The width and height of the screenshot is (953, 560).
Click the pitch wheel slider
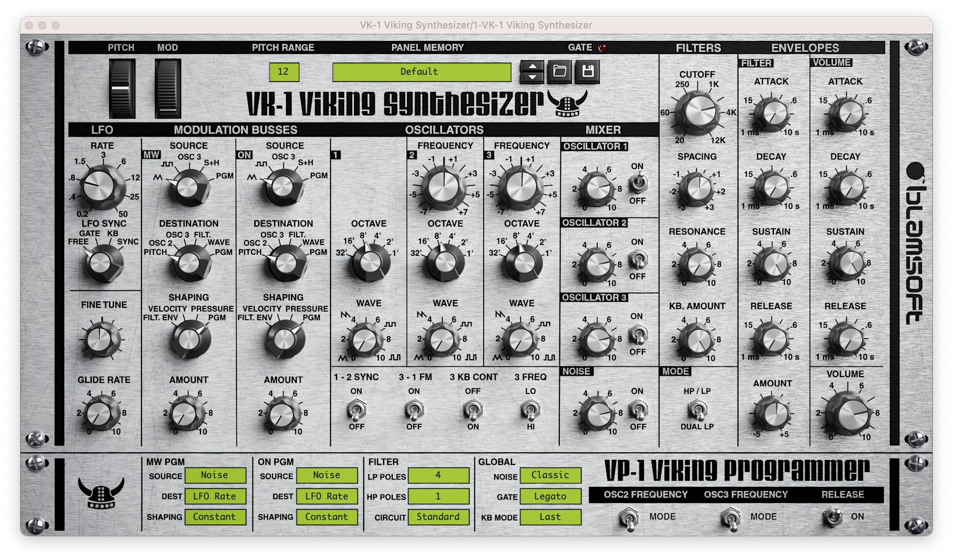point(122,88)
